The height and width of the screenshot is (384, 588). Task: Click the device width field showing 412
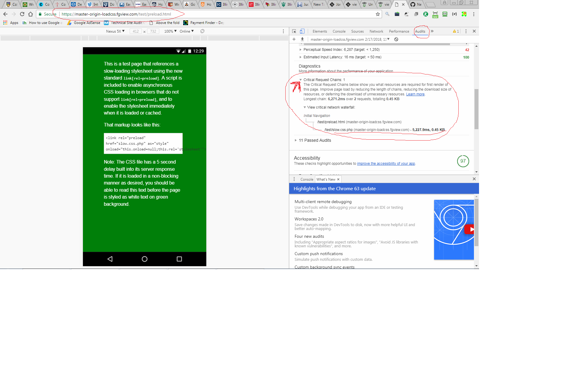point(136,31)
